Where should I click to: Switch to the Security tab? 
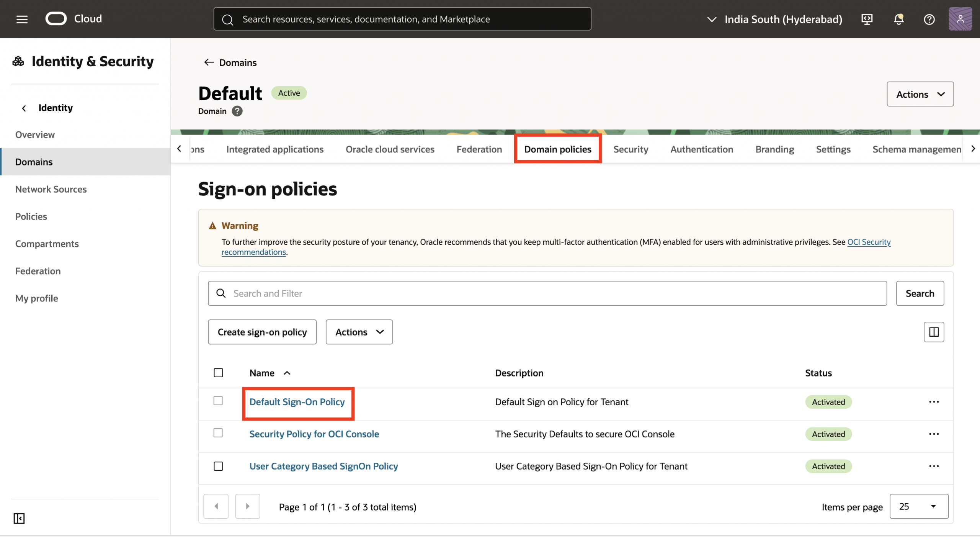point(630,149)
